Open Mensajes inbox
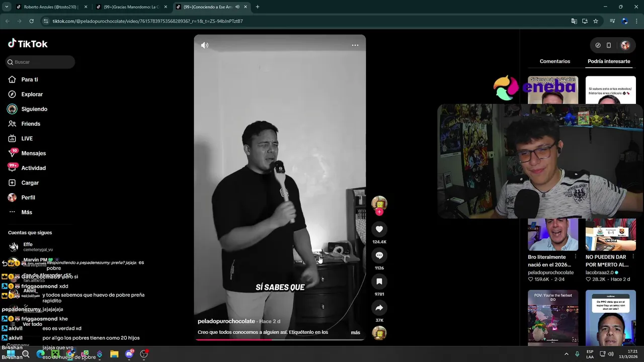Image resolution: width=644 pixels, height=362 pixels. (x=33, y=153)
